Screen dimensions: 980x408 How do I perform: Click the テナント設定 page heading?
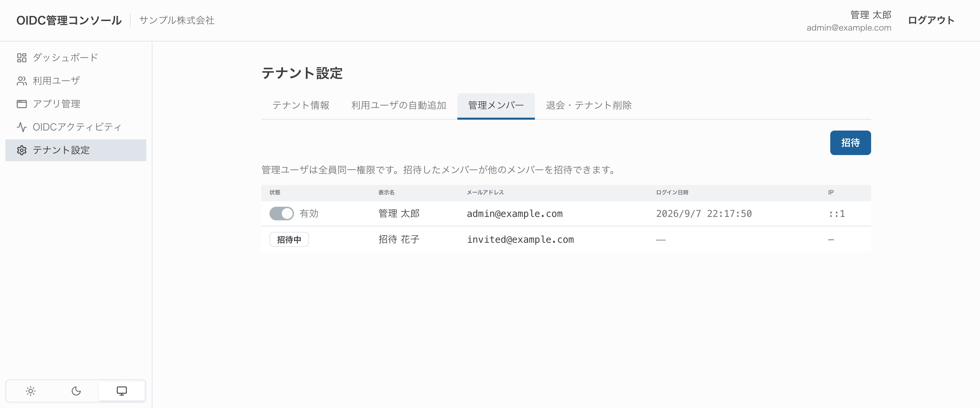(x=302, y=73)
